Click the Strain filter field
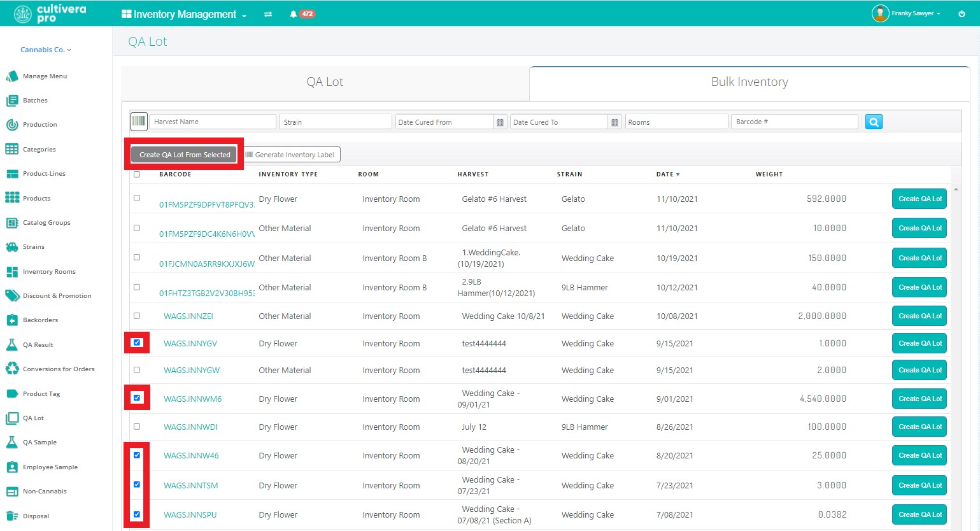 336,122
